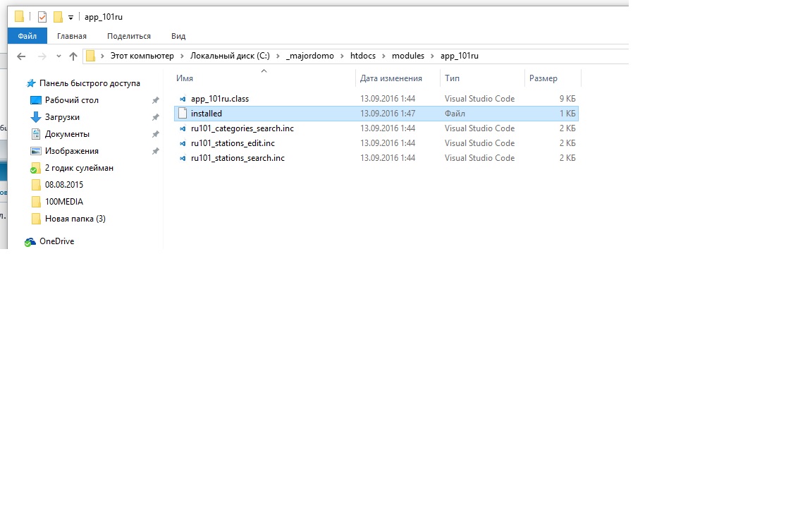Switch to the Поделиться ribbon tab
Viewport: 812px width, 508px height.
point(129,36)
